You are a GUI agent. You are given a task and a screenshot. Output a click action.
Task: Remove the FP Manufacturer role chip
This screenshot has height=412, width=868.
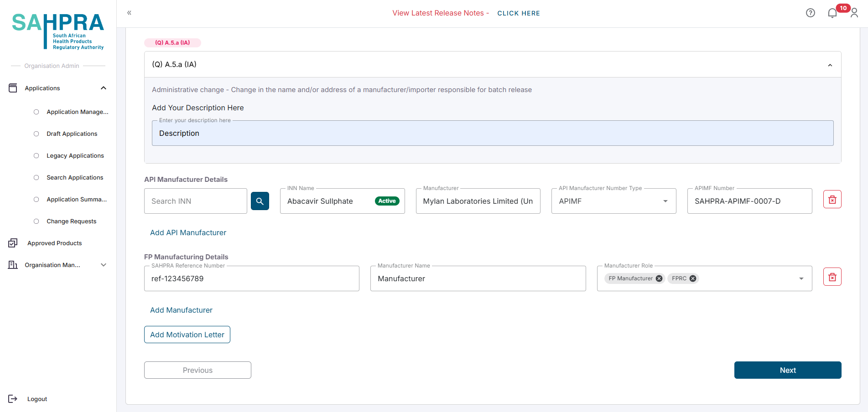(659, 278)
